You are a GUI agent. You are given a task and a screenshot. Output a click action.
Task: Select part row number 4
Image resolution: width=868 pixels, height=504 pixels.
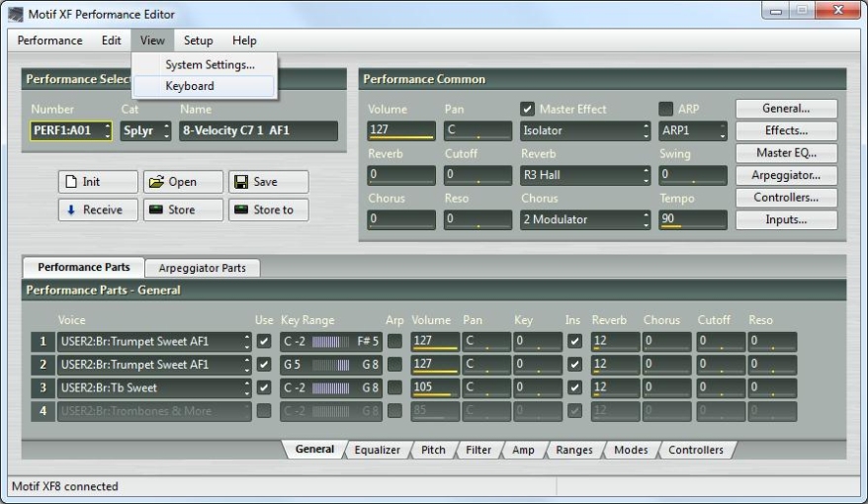point(43,411)
